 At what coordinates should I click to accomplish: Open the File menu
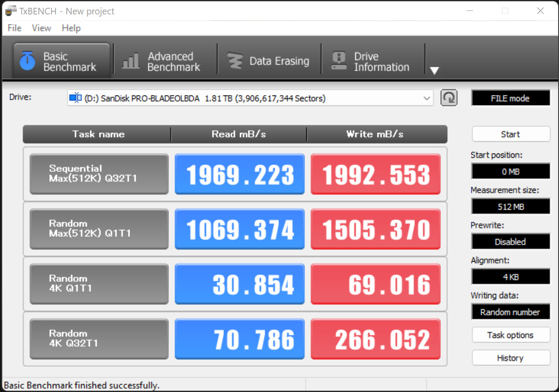[14, 28]
